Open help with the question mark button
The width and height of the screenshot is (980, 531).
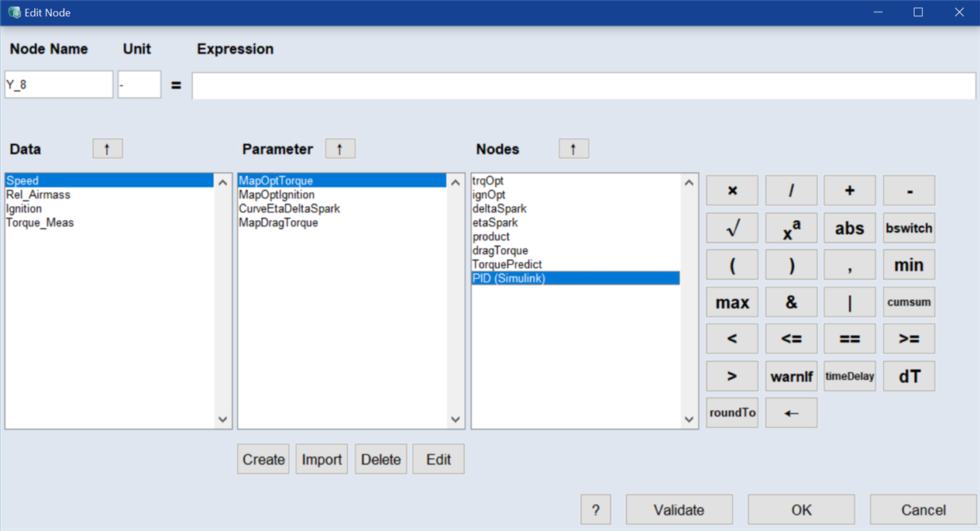click(x=595, y=510)
